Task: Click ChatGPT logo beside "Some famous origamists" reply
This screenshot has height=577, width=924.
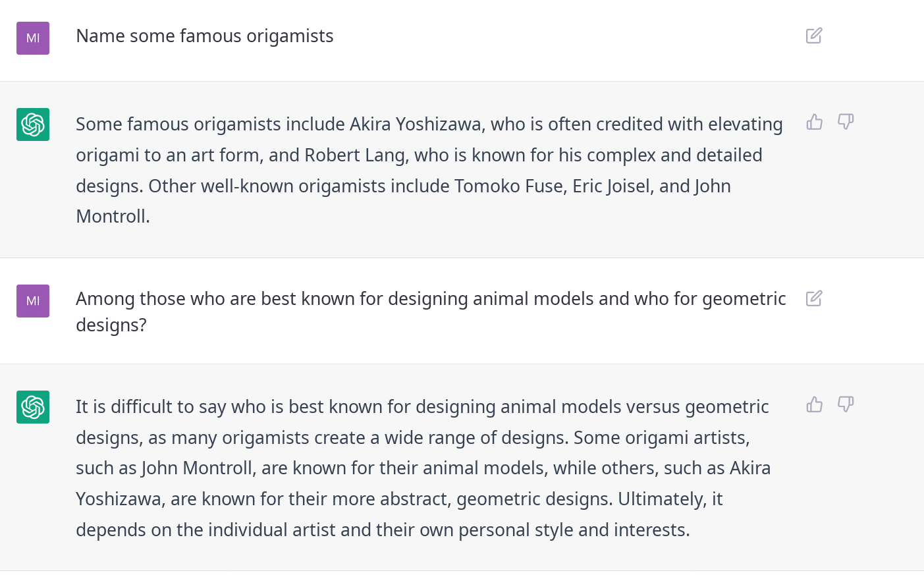Action: coord(33,124)
